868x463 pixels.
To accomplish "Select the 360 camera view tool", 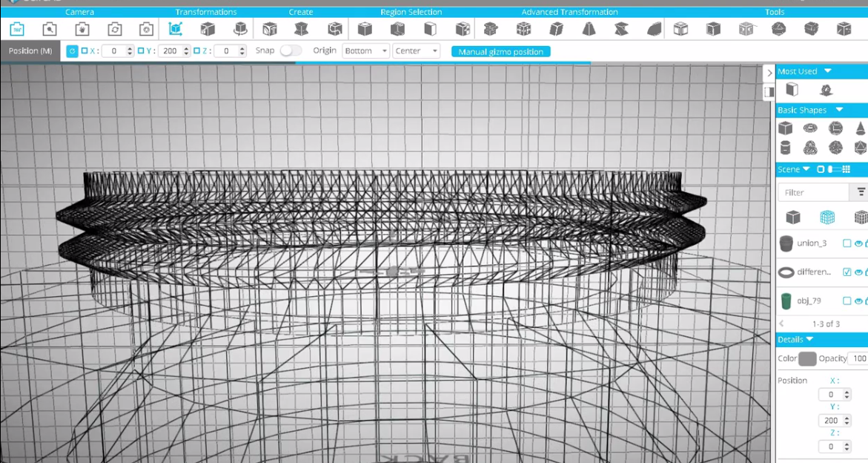I will (17, 29).
